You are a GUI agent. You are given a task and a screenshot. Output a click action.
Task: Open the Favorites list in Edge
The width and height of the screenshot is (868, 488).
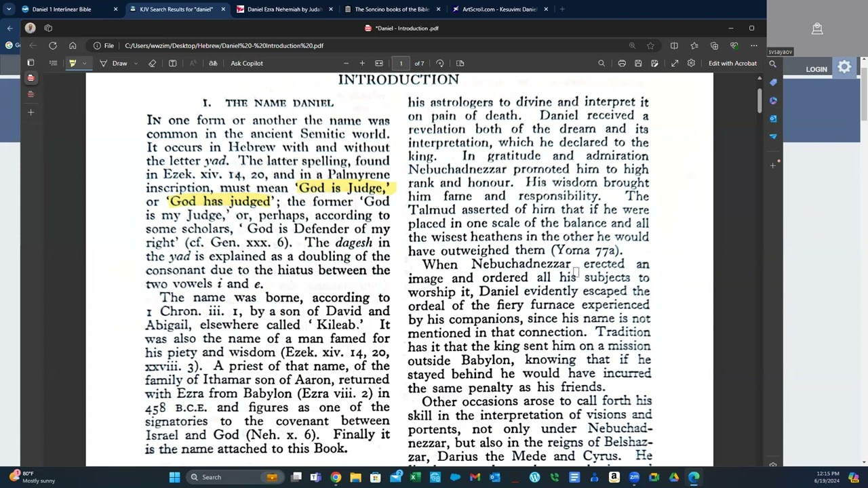694,45
